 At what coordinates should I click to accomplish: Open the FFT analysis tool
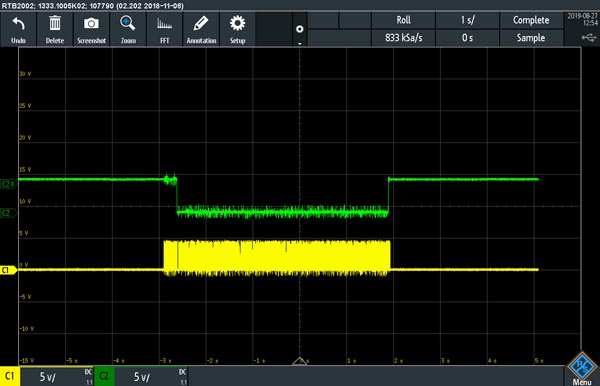click(165, 29)
